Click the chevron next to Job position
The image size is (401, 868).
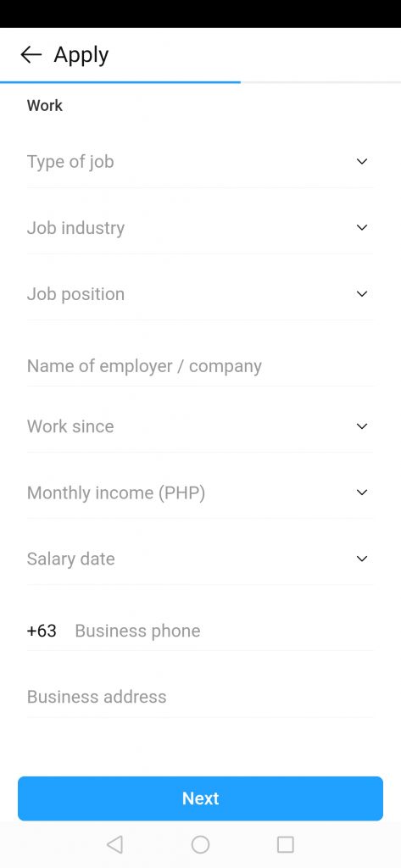(x=362, y=294)
